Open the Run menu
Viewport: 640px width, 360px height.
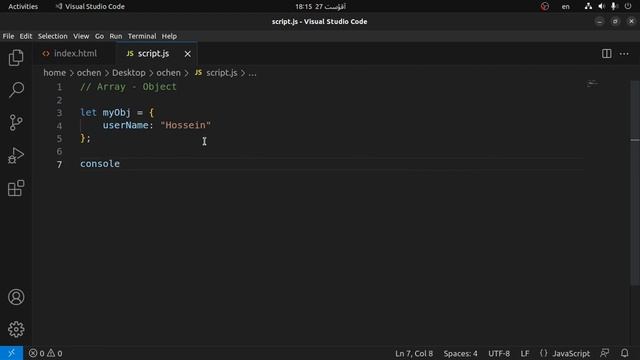pos(116,36)
